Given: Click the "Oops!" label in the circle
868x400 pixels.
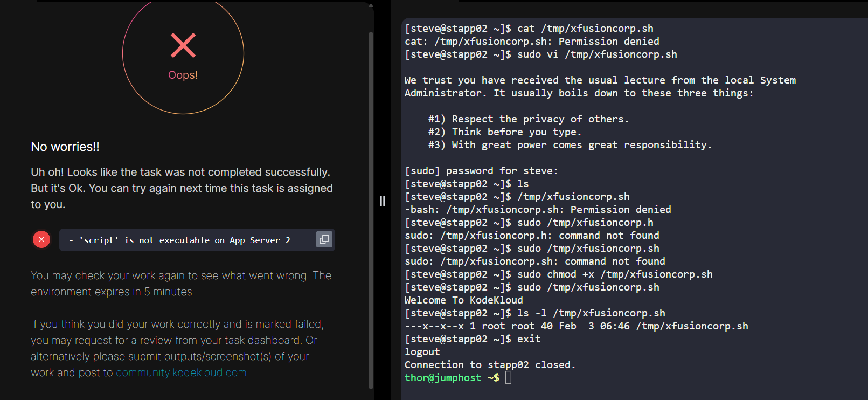Looking at the screenshot, I should (x=183, y=75).
